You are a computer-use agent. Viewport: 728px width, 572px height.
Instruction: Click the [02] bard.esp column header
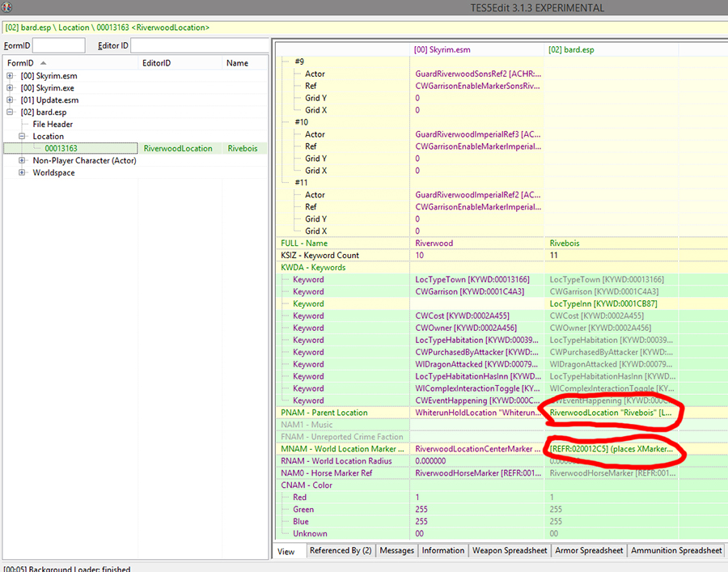point(612,49)
